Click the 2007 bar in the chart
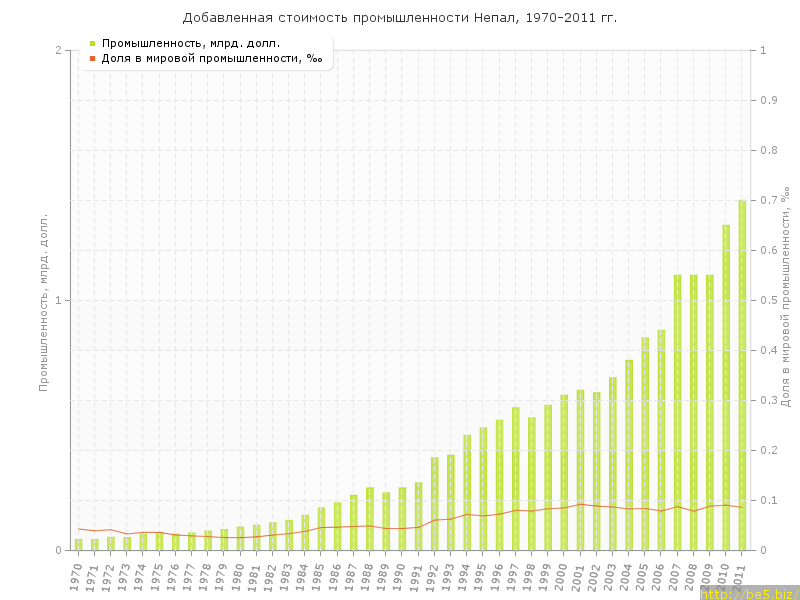This screenshot has height=600, width=800. [677, 412]
